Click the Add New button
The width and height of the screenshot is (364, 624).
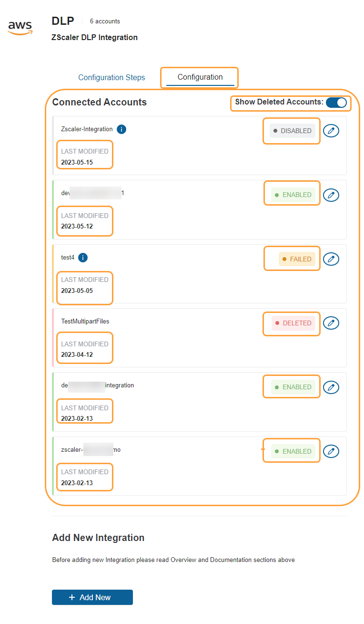pos(92,597)
